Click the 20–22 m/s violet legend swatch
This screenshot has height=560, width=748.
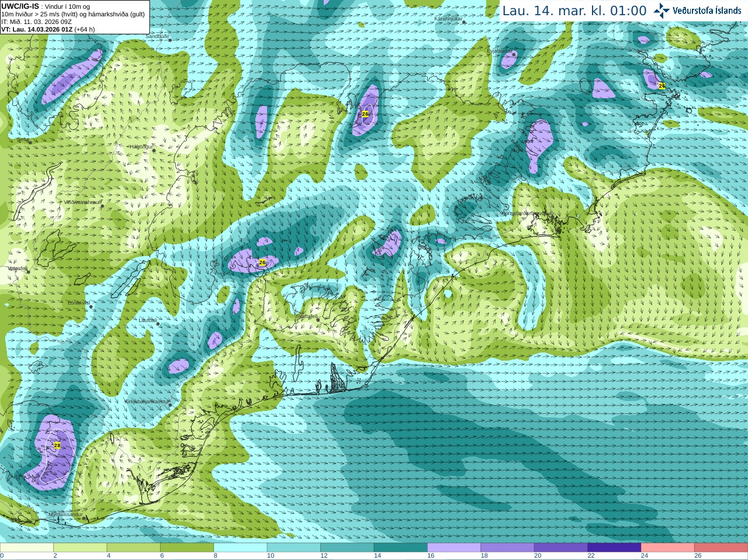point(561,548)
